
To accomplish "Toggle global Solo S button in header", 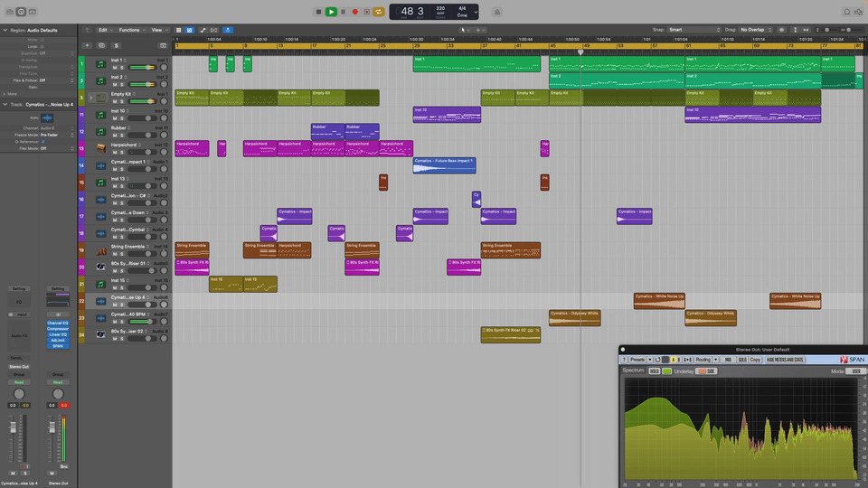I will [x=116, y=45].
